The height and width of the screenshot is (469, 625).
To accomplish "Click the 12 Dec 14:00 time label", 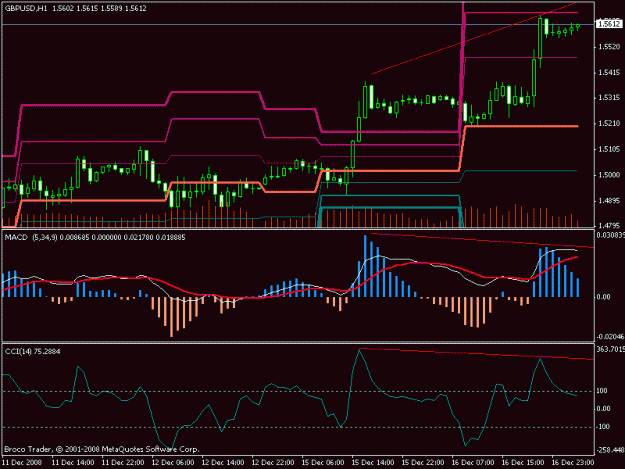I will pyautogui.click(x=223, y=463).
